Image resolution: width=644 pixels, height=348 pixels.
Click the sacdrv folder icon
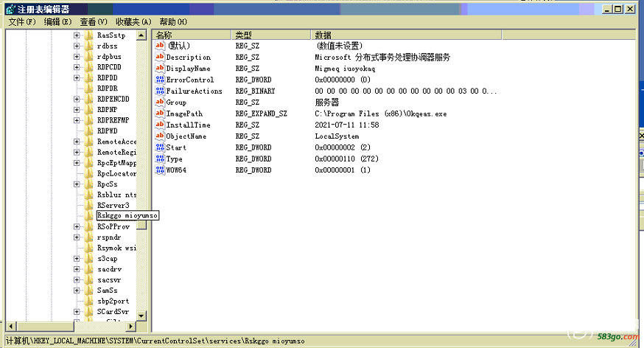pos(88,269)
